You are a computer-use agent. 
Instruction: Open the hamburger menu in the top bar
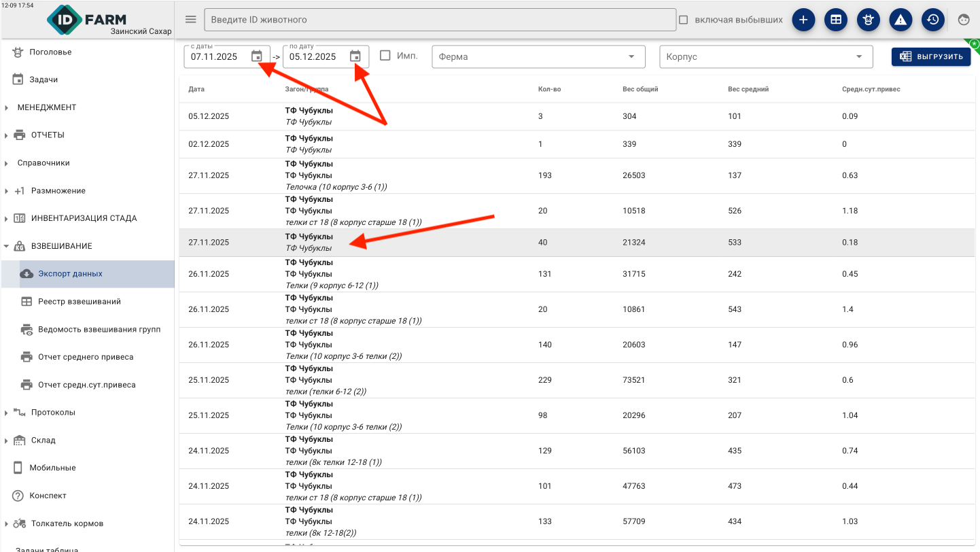pos(191,20)
